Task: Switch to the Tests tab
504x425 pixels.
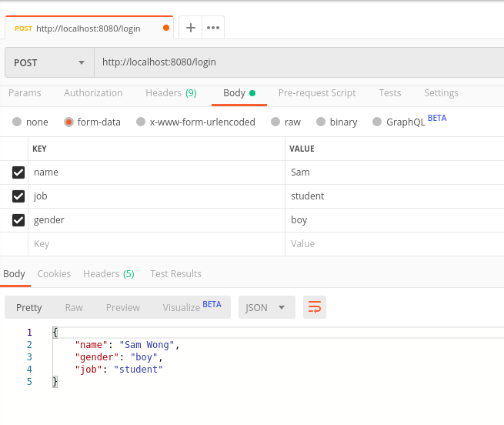Action: (x=390, y=93)
